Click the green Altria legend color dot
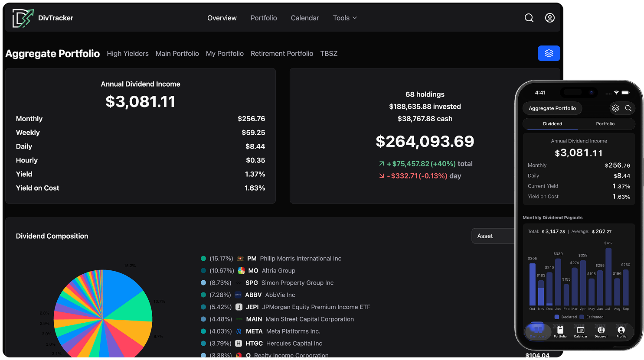Screen dimensions: 644x360 pyautogui.click(x=203, y=271)
